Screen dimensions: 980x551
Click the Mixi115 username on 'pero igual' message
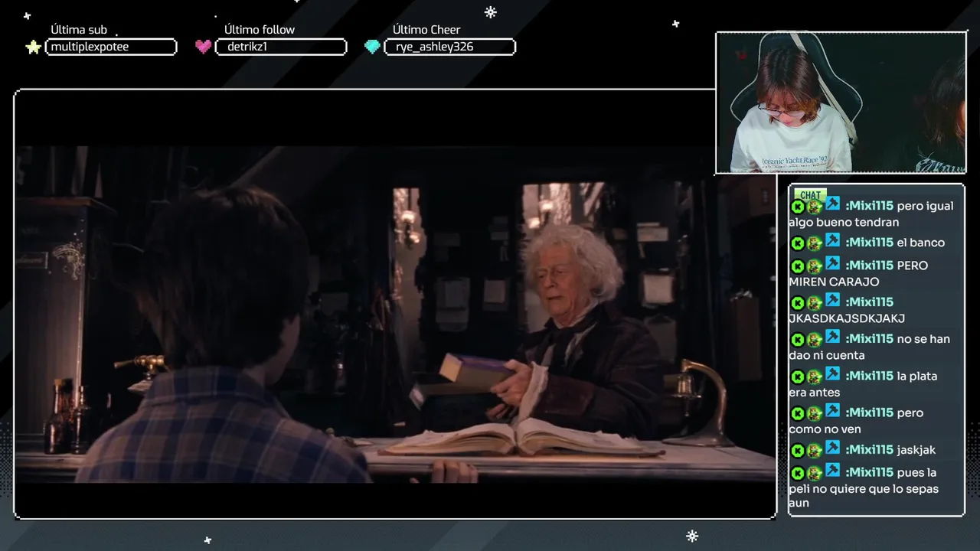[869, 206]
